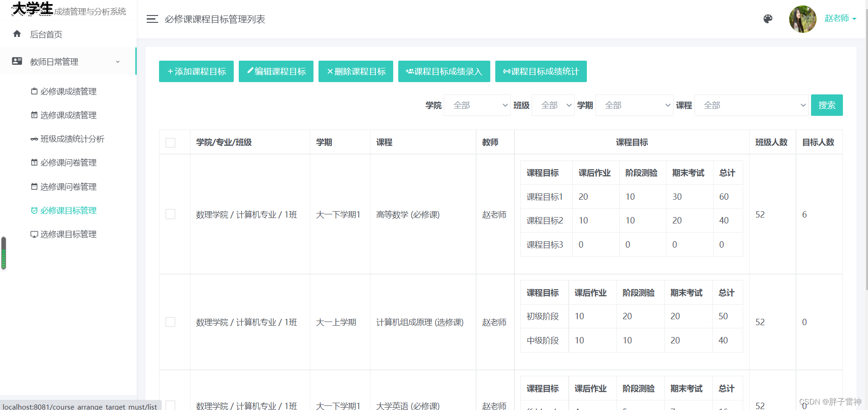Screen dimensions: 868x410
Task: Go to 后台首页
Action: 46,34
